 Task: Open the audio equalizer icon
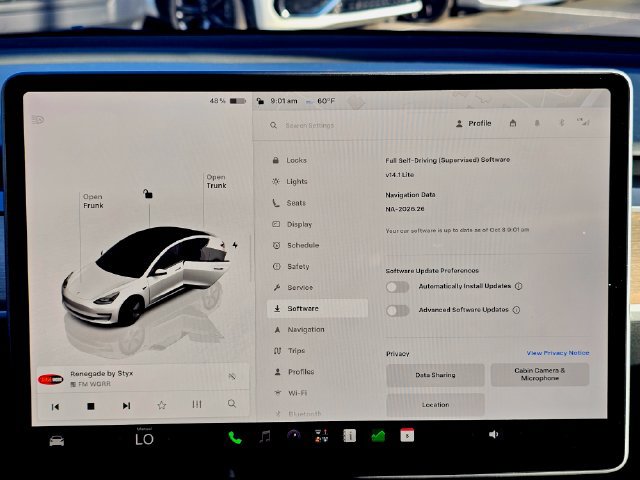[x=197, y=404]
